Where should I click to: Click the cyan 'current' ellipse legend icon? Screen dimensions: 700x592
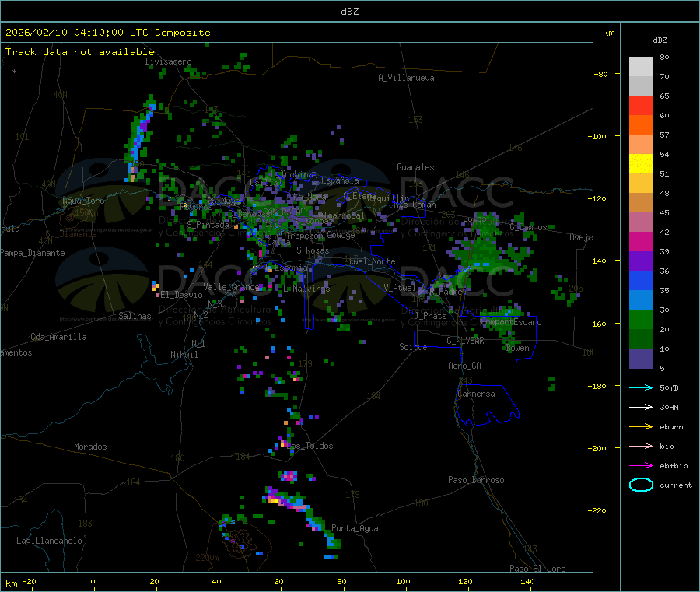pyautogui.click(x=641, y=485)
